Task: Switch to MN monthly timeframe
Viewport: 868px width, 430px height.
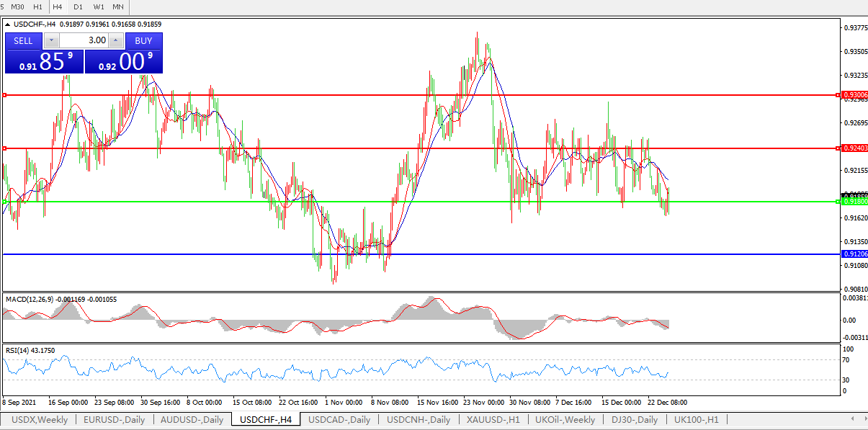Action: [118, 6]
